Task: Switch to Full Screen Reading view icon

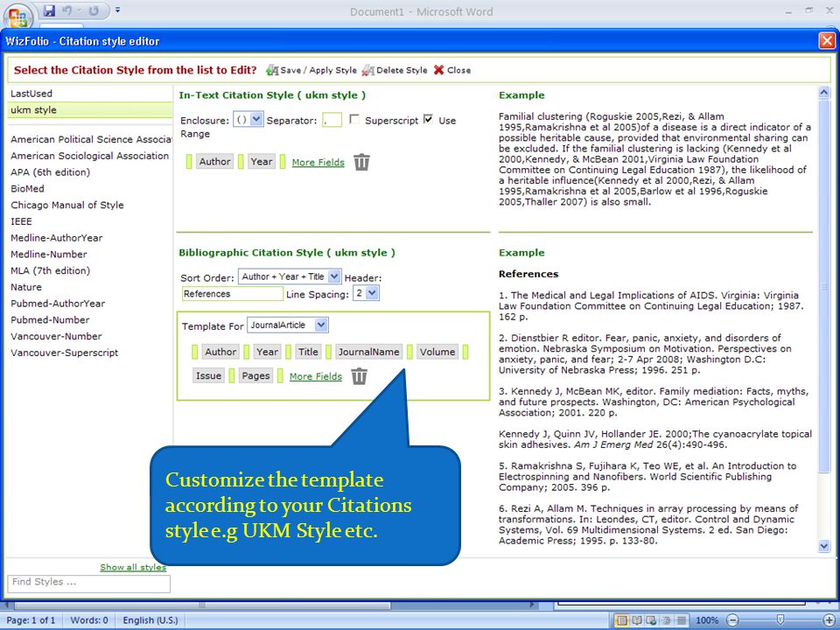Action: [x=636, y=620]
